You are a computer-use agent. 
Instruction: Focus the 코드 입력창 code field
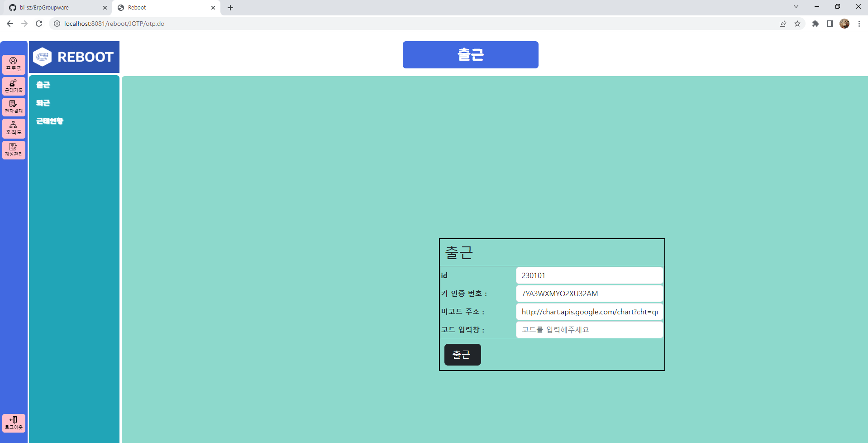[x=590, y=330]
